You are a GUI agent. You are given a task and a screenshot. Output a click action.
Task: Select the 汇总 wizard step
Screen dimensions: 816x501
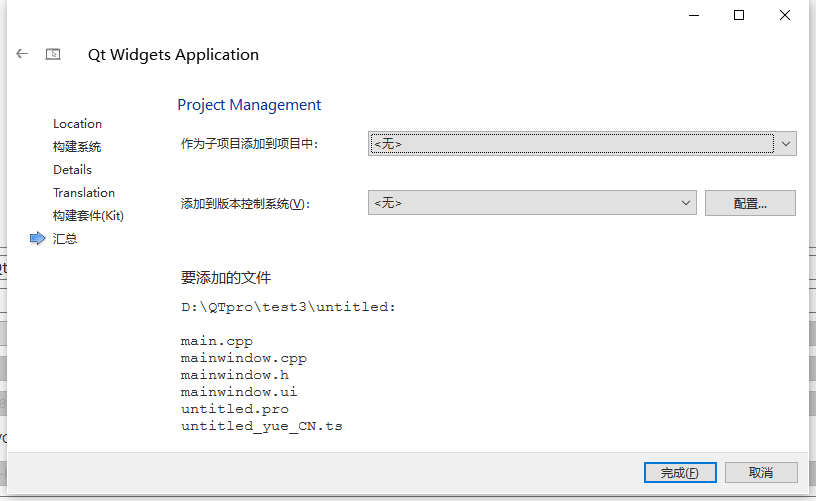pos(65,239)
